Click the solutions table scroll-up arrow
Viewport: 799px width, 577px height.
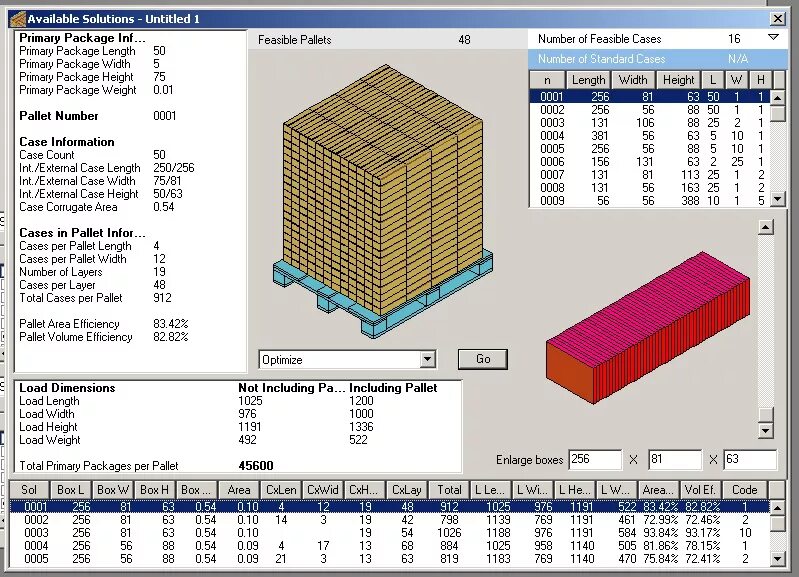point(777,508)
